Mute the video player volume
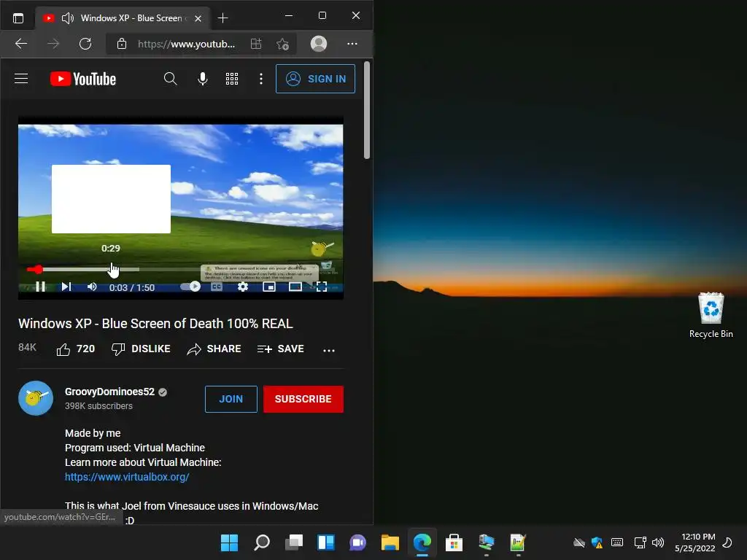747x560 pixels. (x=92, y=287)
